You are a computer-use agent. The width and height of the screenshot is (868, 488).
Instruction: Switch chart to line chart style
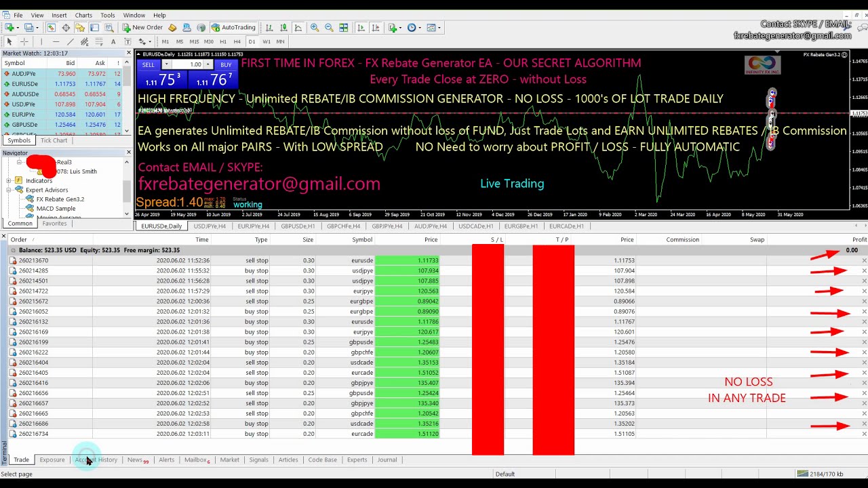(x=298, y=28)
